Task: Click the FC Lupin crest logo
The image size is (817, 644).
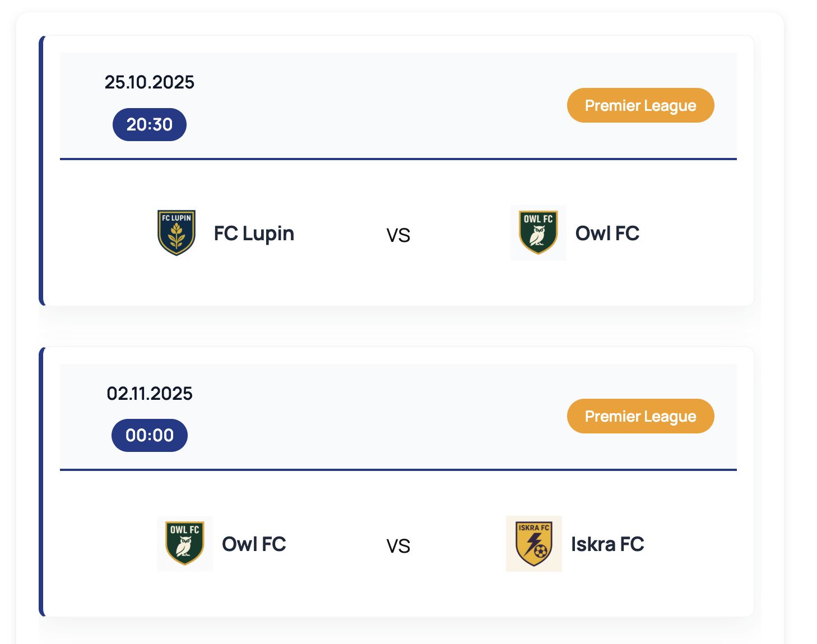Action: [177, 233]
